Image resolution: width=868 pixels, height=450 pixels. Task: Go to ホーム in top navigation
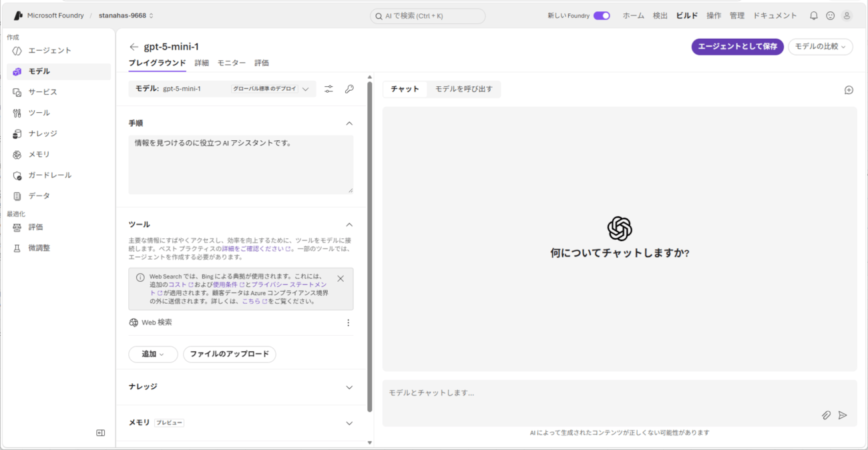coord(634,15)
